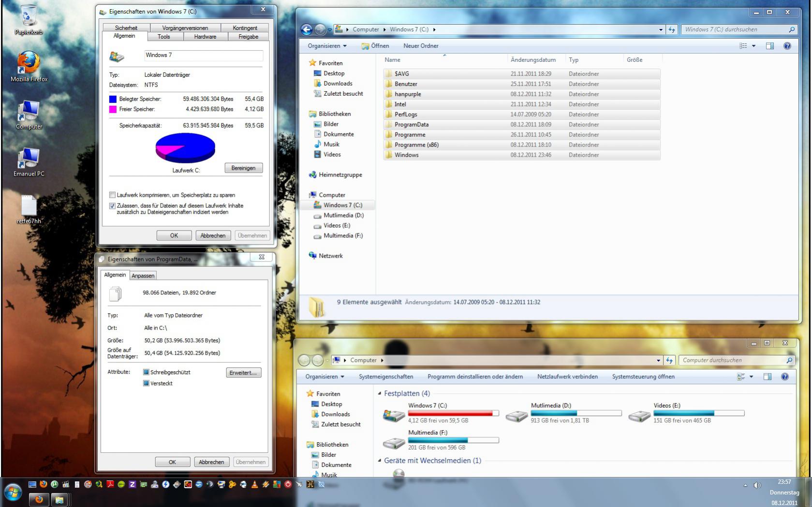Screen dimensions: 812x507
Task: Open the view dropdown arrow in the Computer window
Action: point(751,377)
